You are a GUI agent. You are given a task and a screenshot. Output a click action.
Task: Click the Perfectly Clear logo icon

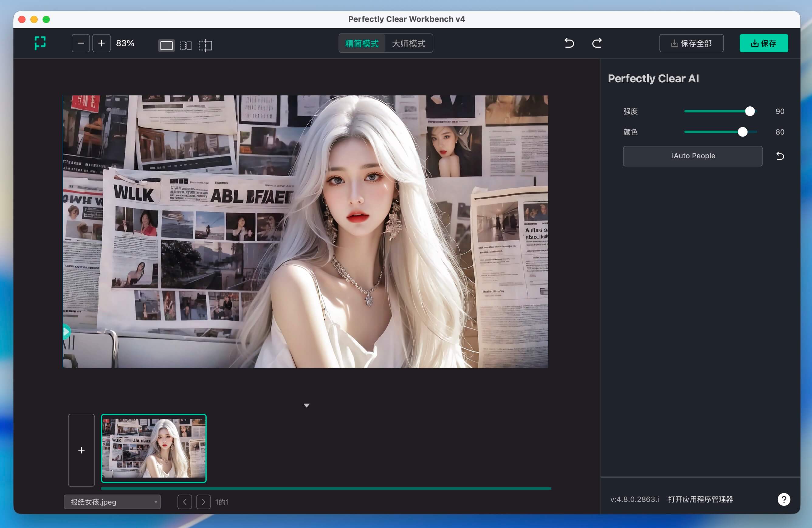pyautogui.click(x=40, y=43)
